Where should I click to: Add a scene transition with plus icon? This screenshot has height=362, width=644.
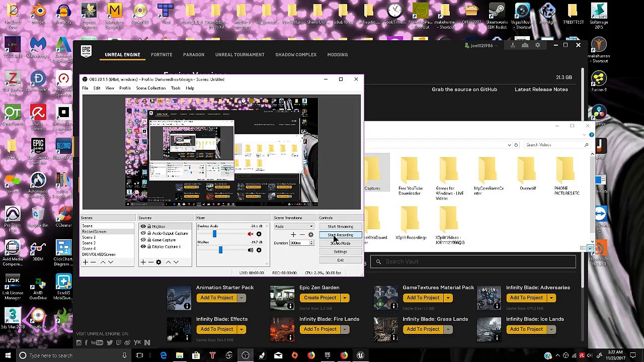(x=293, y=235)
